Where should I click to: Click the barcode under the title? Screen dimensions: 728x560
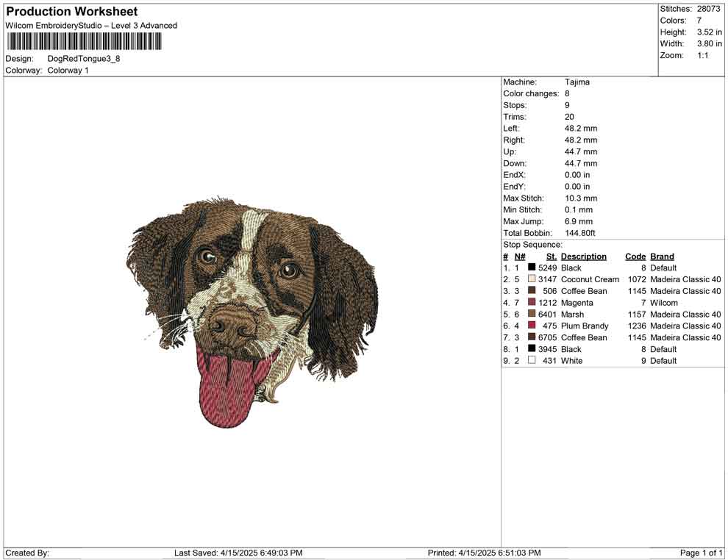tap(84, 41)
